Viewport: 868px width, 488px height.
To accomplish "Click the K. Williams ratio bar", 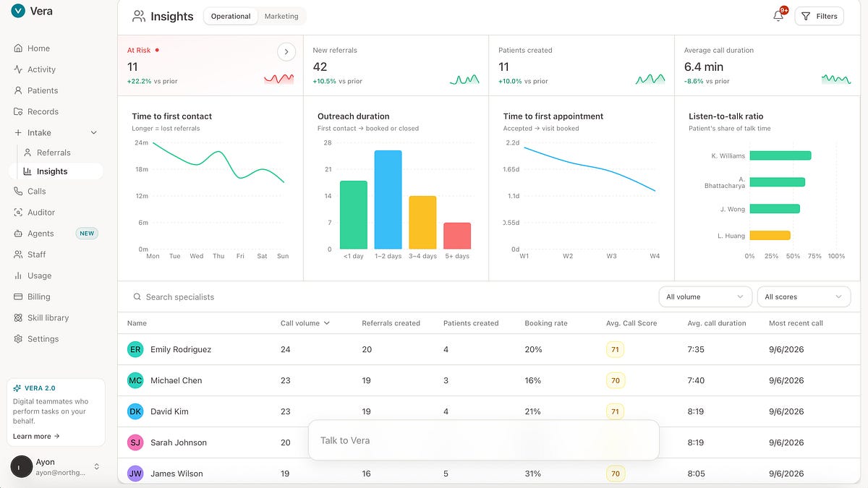I will pos(780,155).
